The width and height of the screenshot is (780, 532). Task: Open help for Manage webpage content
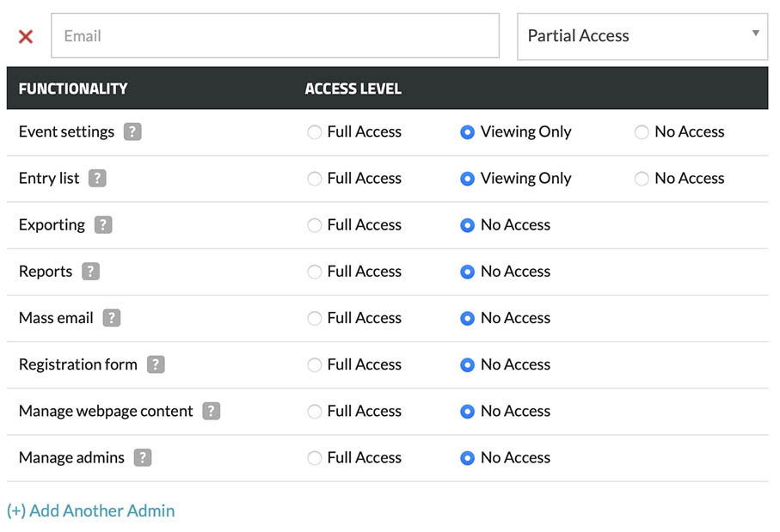point(211,411)
